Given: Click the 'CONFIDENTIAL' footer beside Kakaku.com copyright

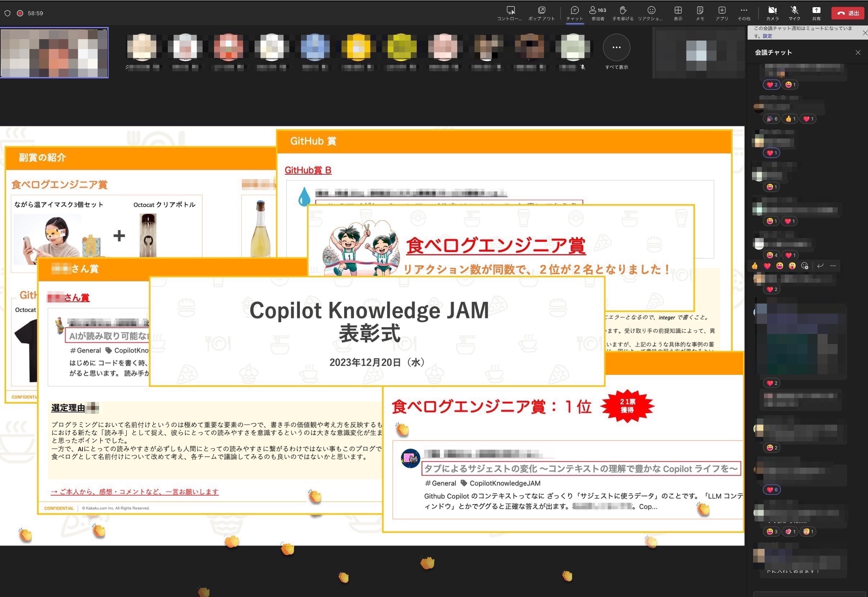Looking at the screenshot, I should pos(59,508).
